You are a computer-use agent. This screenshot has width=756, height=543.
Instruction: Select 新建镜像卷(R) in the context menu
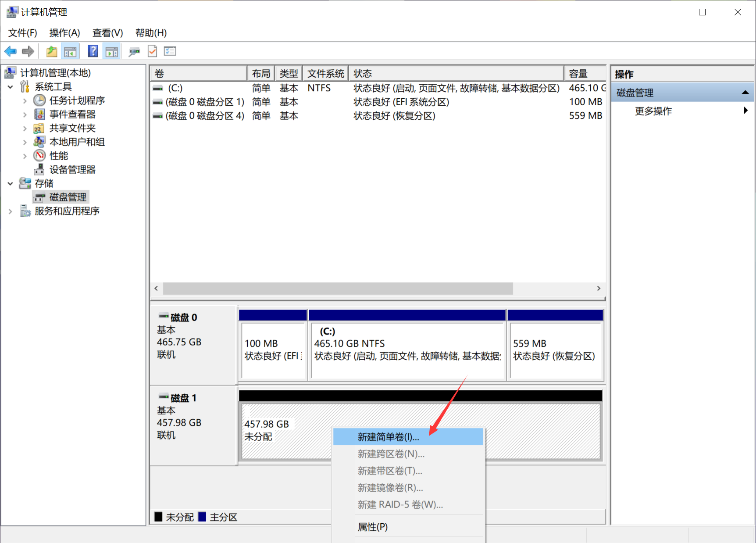[389, 487]
